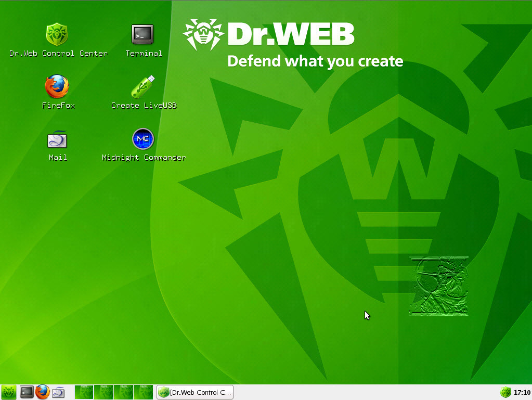Open the FireFox desktop shortcut
532x400 pixels.
click(57, 87)
